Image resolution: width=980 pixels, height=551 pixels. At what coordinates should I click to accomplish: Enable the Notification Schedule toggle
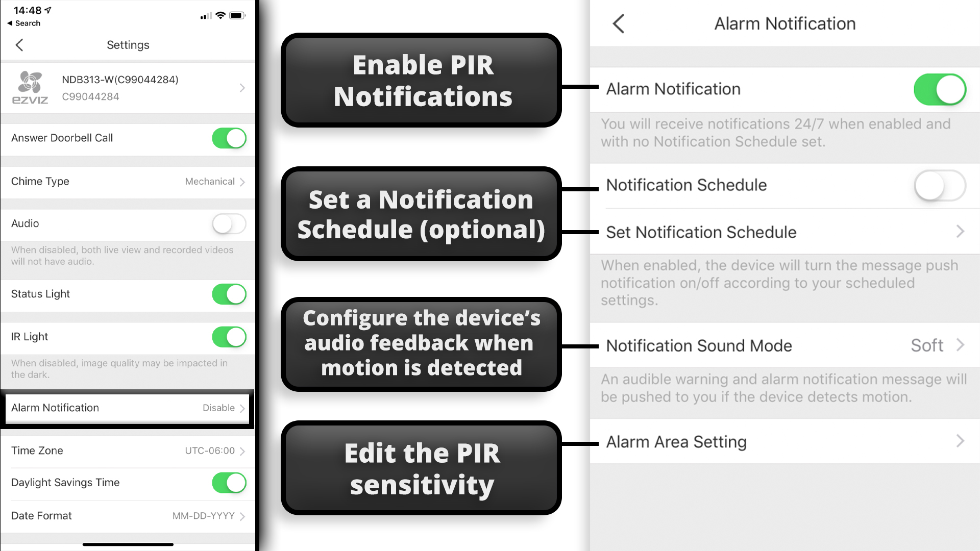939,185
